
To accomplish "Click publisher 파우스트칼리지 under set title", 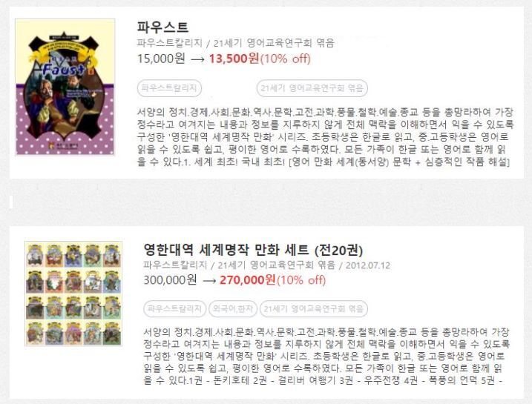I will pos(175,265).
